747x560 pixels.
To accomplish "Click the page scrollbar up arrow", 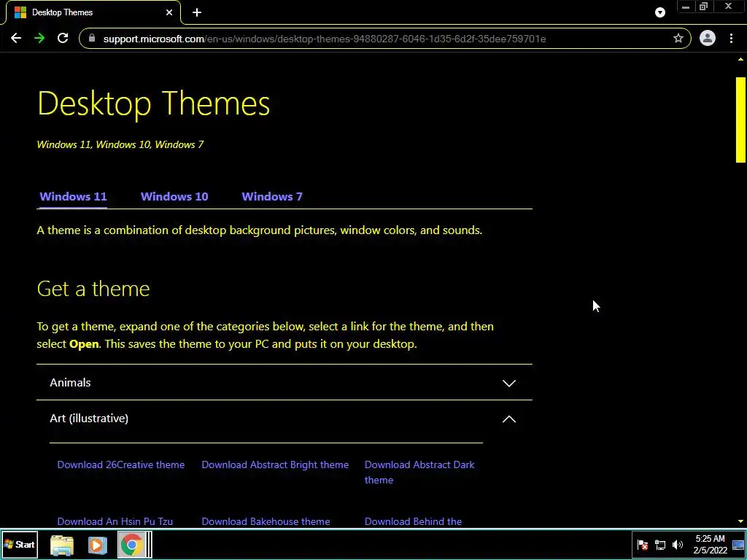I will point(740,60).
